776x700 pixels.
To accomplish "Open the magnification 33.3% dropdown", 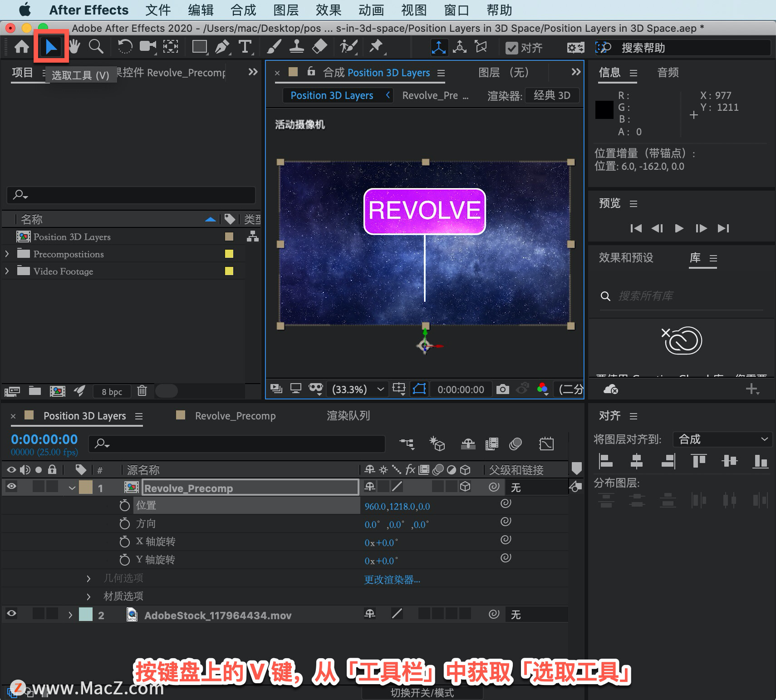I will pos(358,389).
